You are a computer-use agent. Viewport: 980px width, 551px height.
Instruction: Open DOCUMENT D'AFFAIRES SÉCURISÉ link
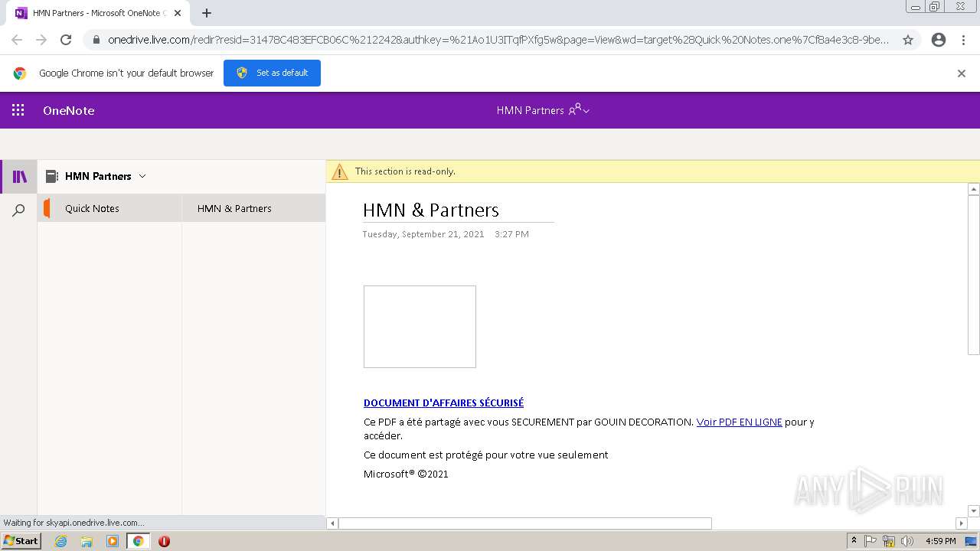443,403
